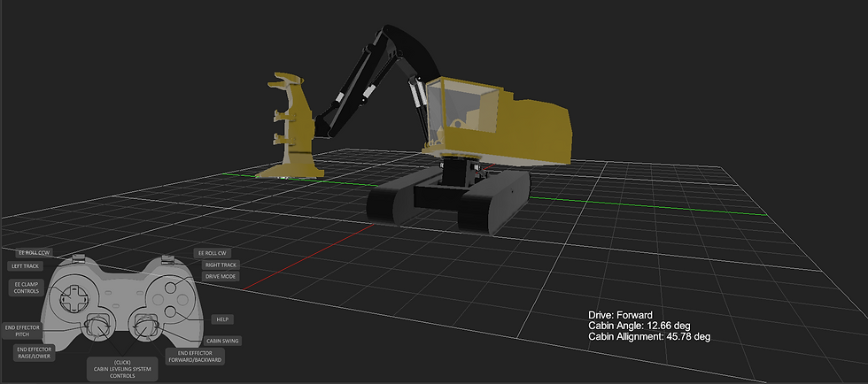
Task: Click the bottom face button on gamepad
Action: point(170,311)
